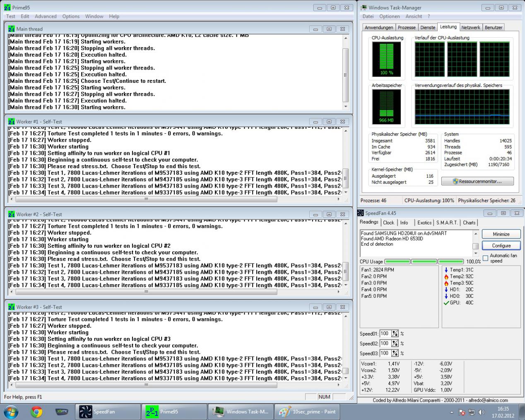
Task: Switch to Windows Task-Manager taskbar button
Action: coord(241,412)
